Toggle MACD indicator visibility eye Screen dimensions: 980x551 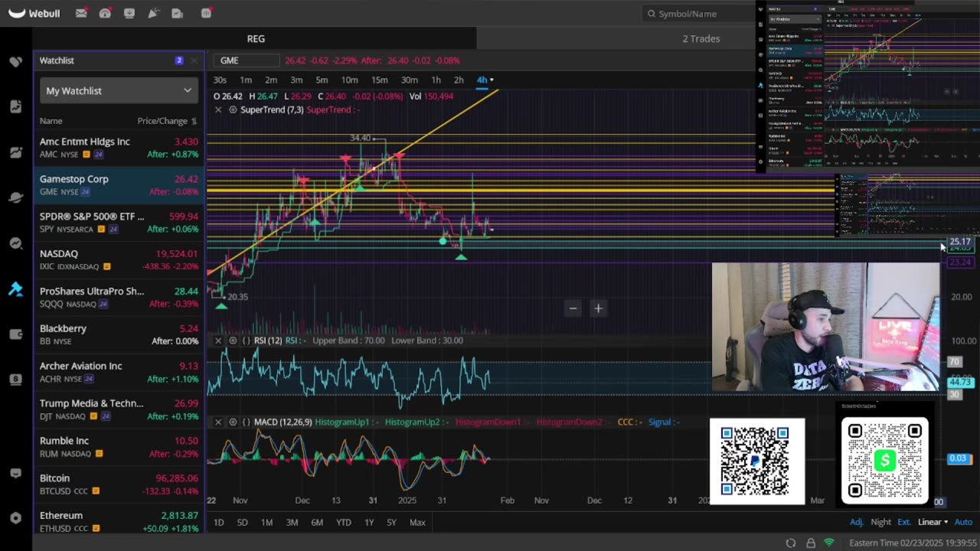(233, 422)
